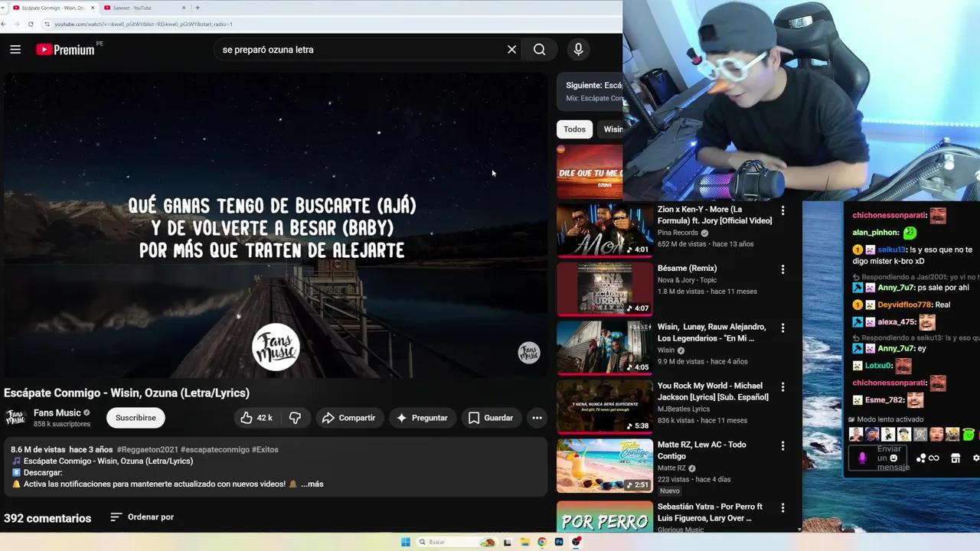Click green angel emote in chat emote row
Viewport: 980px width, 551px height.
[969, 435]
